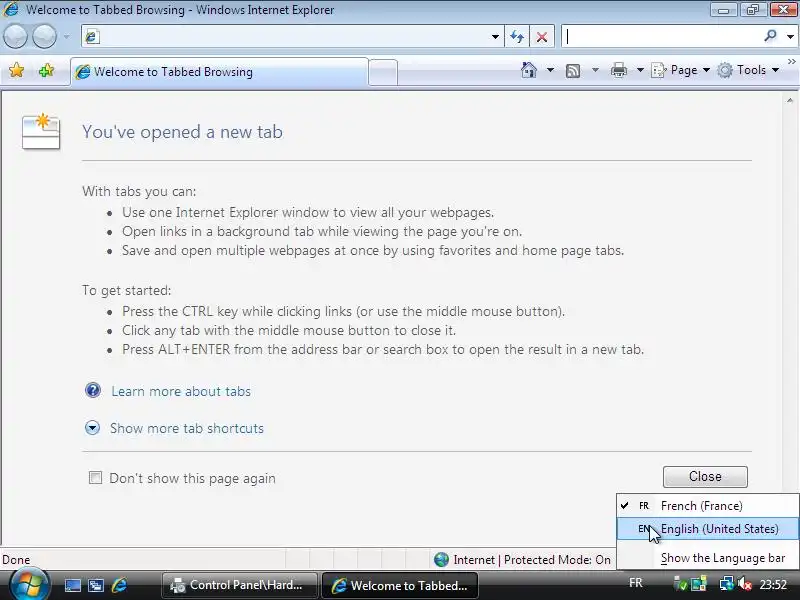Click the magnifier search icon
Screen dimensions: 800x600
point(770,36)
